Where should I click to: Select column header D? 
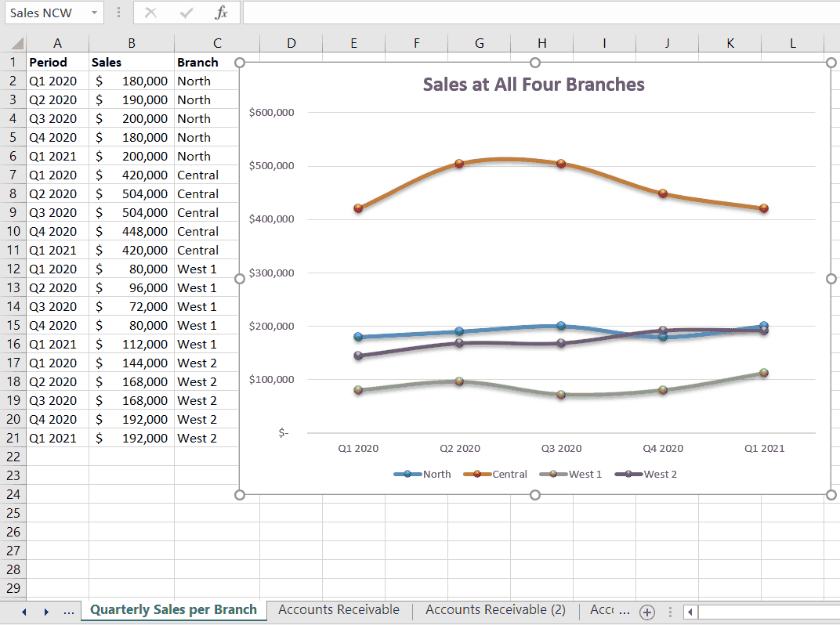point(291,42)
